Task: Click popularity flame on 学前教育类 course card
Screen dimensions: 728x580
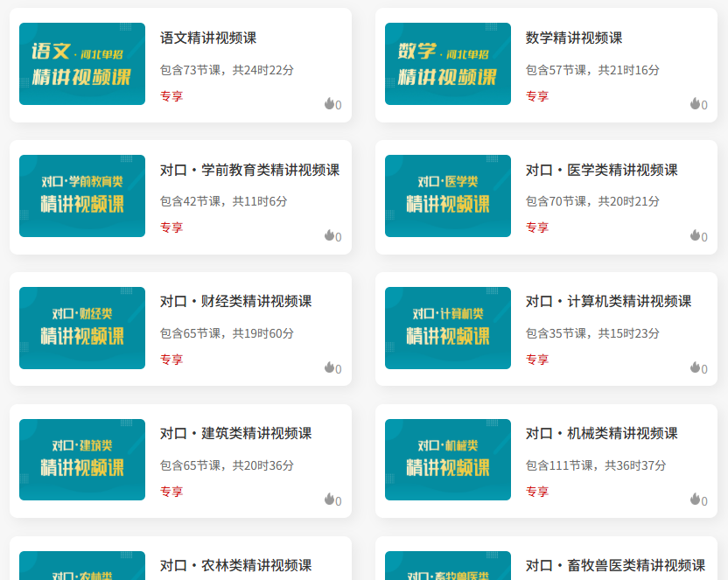Action: 329,235
